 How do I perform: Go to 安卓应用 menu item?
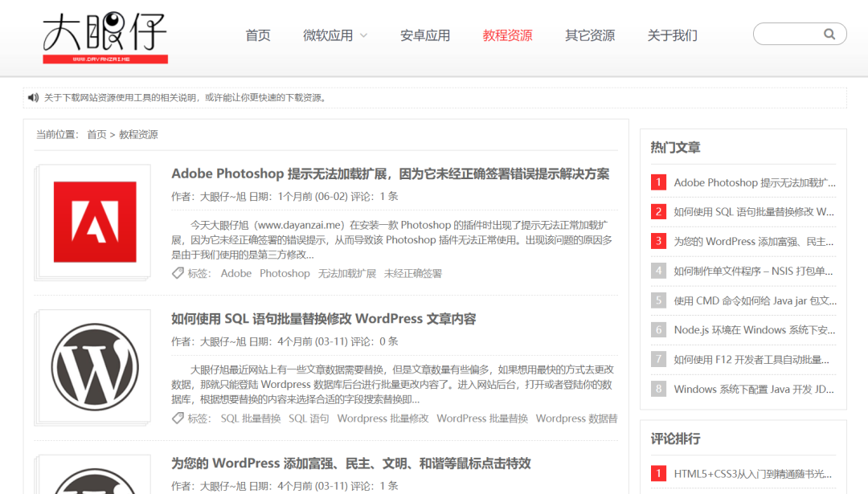click(425, 35)
